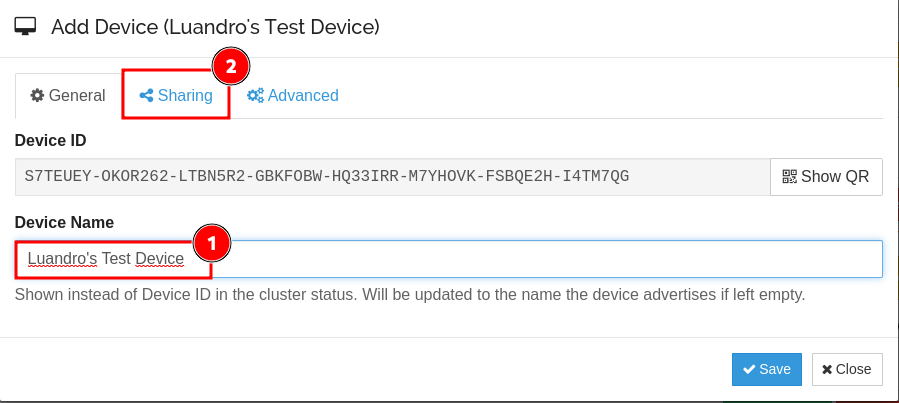The image size is (899, 403).
Task: Click the red number 1 badge
Action: (x=211, y=242)
